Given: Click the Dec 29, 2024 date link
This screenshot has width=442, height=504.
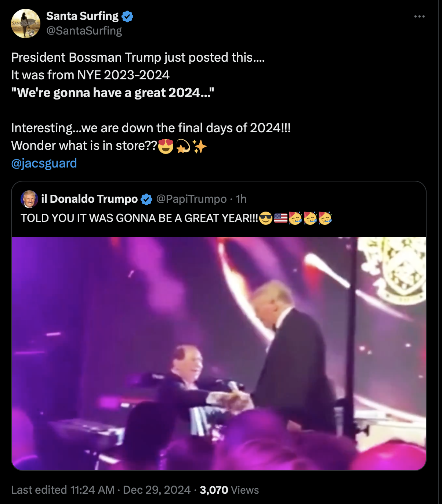Looking at the screenshot, I should tap(157, 490).
